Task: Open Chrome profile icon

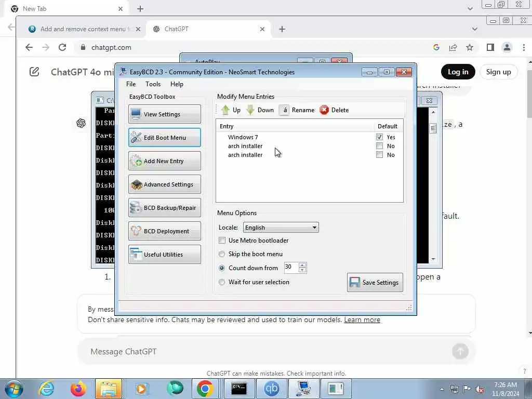Action: (507, 47)
